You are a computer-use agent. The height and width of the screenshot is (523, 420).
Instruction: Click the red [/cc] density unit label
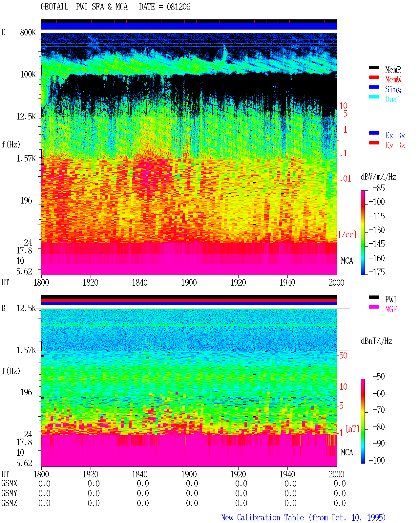(x=347, y=234)
